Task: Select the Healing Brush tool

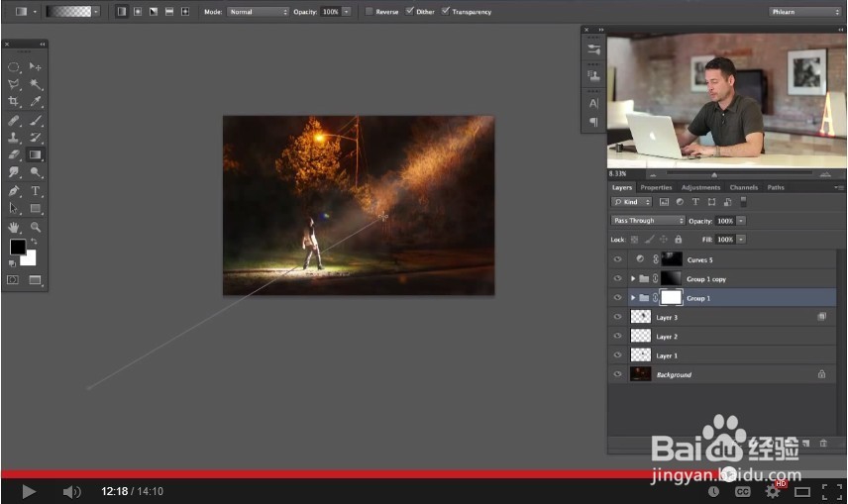Action: coord(14,120)
